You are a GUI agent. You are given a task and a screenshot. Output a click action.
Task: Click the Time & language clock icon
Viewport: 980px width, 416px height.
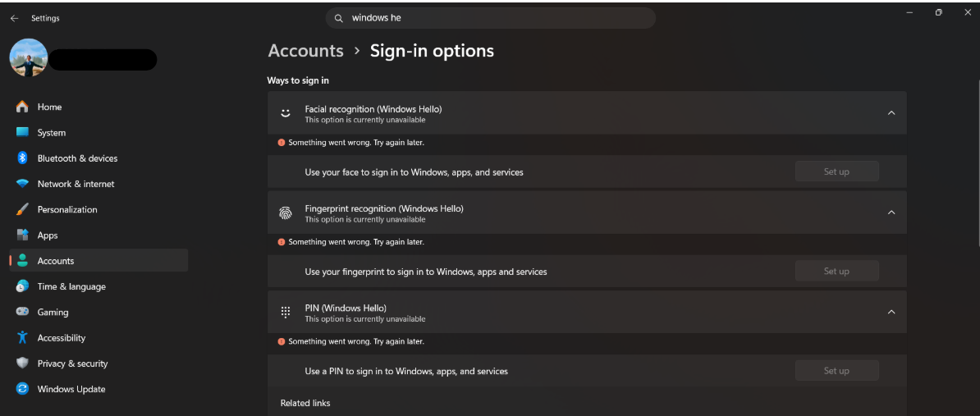click(22, 286)
